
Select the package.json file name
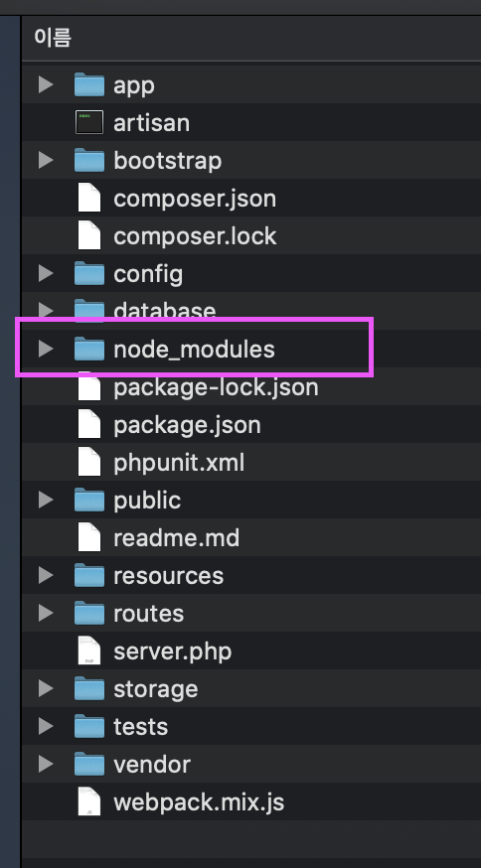pyautogui.click(x=187, y=425)
